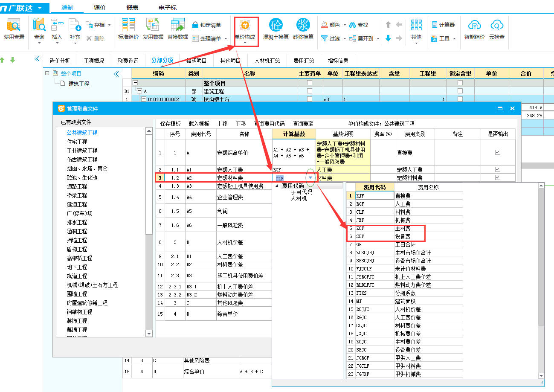Switch to the 报表 ribbon tab
This screenshot has width=554, height=392.
pyautogui.click(x=132, y=8)
